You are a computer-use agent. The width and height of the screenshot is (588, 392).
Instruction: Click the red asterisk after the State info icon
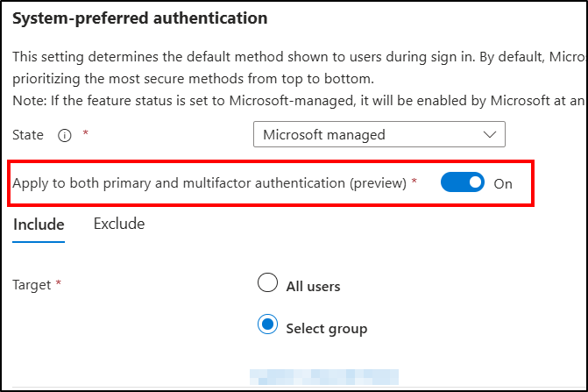coord(86,133)
